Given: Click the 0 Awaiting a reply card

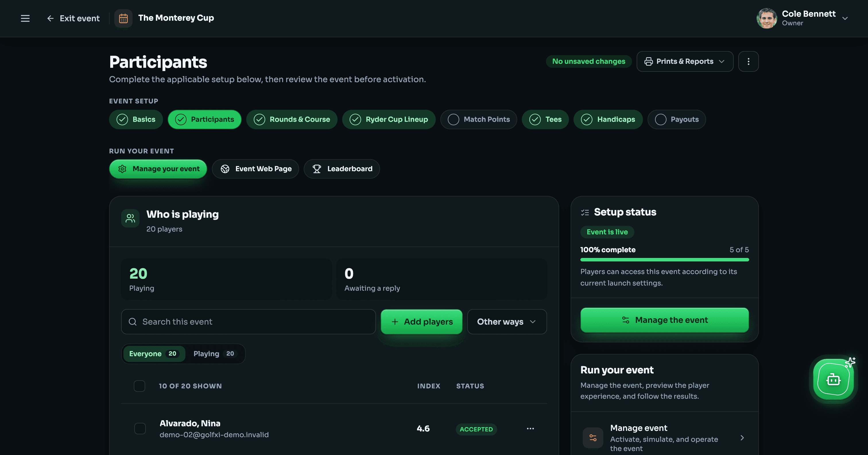Looking at the screenshot, I should pos(441,279).
